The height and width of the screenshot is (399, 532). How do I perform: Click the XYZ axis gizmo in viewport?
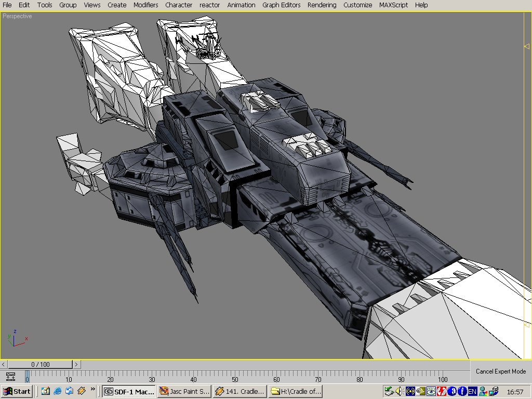17,338
